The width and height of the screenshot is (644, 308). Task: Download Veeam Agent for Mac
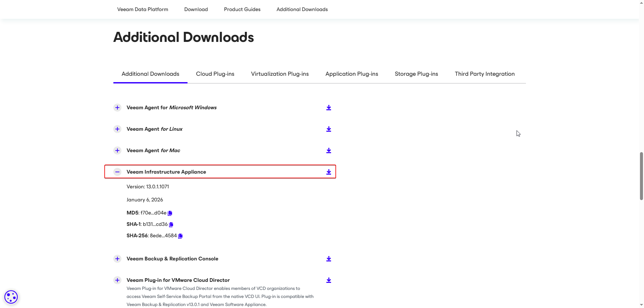(329, 150)
